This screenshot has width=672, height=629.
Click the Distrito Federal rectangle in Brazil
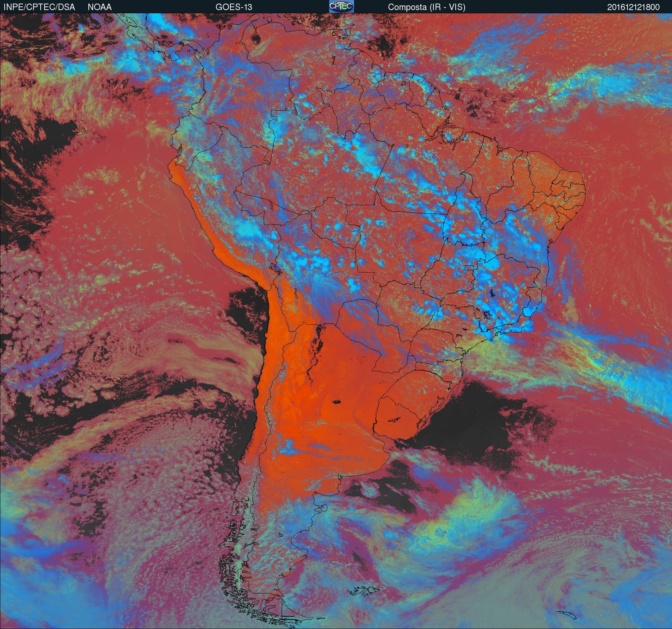tap(469, 267)
